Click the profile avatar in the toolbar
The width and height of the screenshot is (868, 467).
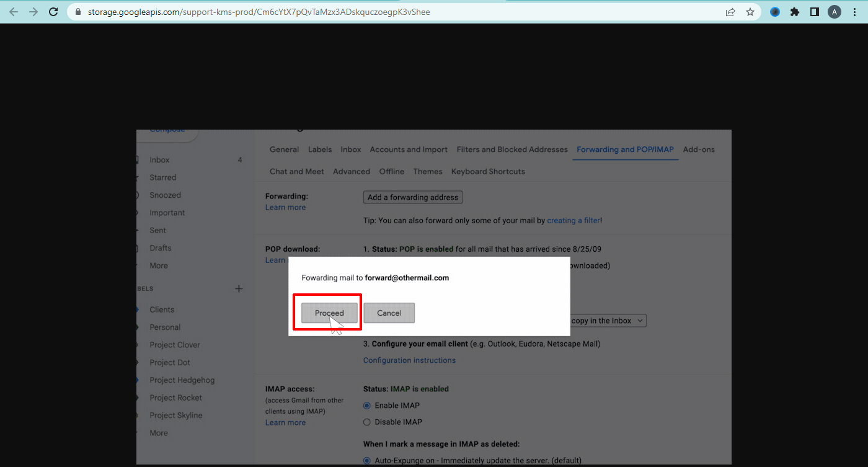pos(835,11)
